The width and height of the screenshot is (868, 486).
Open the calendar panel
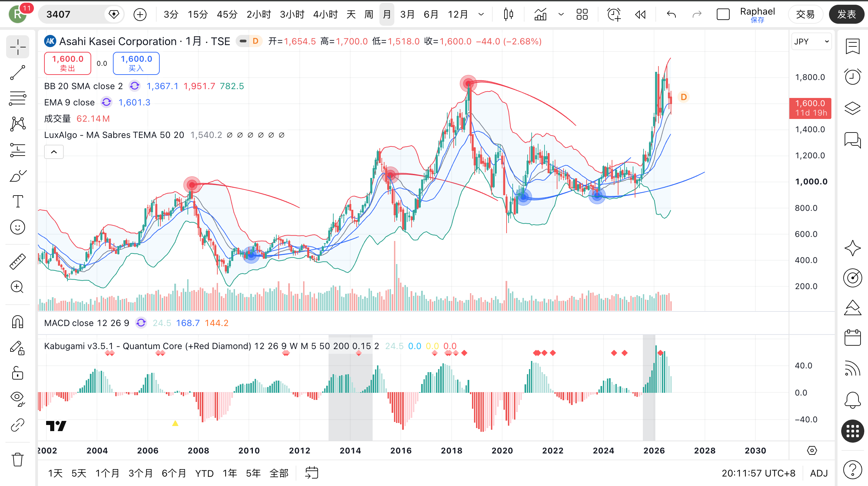pyautogui.click(x=852, y=338)
